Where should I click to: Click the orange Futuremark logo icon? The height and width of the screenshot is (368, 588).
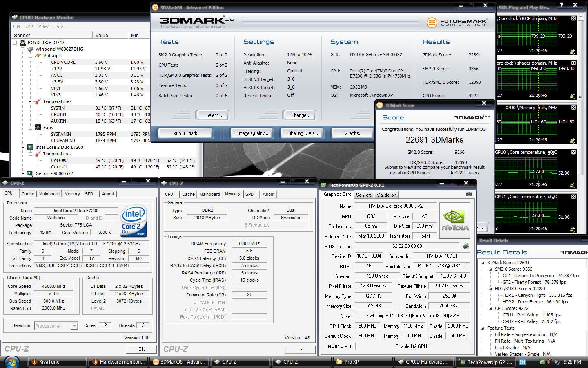click(432, 22)
